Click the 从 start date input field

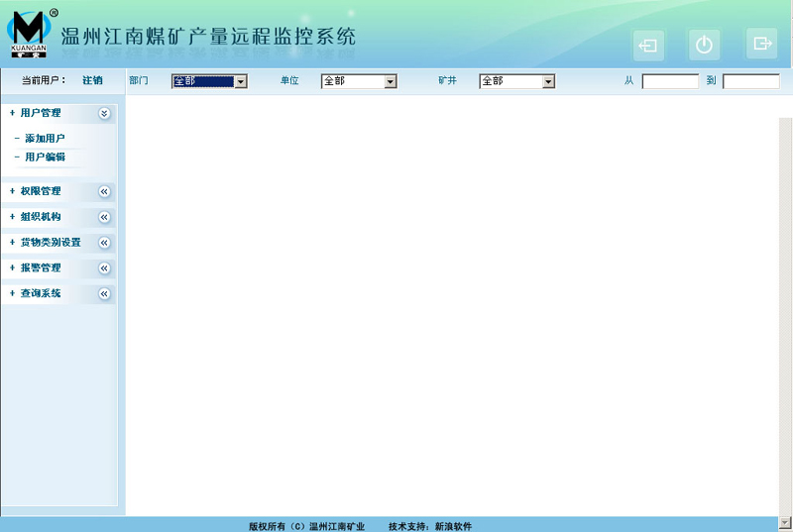(x=670, y=81)
